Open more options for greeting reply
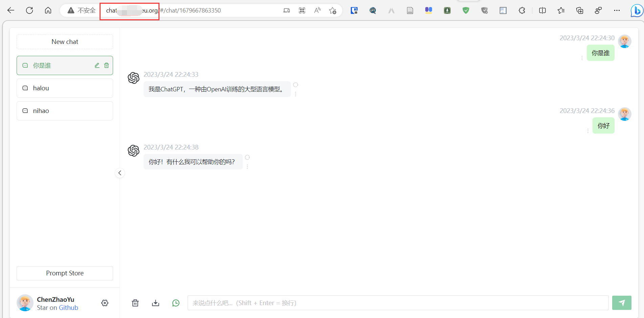The height and width of the screenshot is (318, 644). pyautogui.click(x=248, y=167)
